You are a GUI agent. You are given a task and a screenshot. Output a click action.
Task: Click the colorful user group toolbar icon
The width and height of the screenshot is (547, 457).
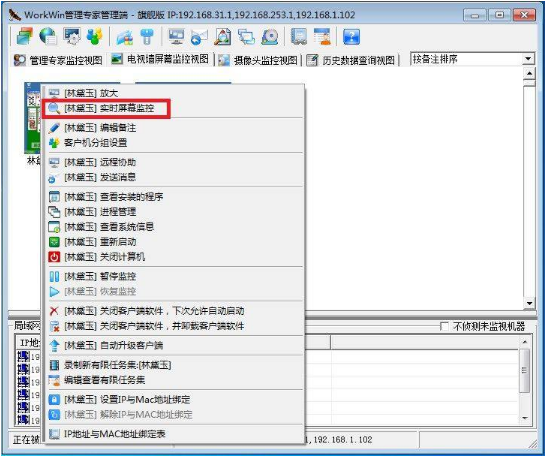[x=95, y=36]
